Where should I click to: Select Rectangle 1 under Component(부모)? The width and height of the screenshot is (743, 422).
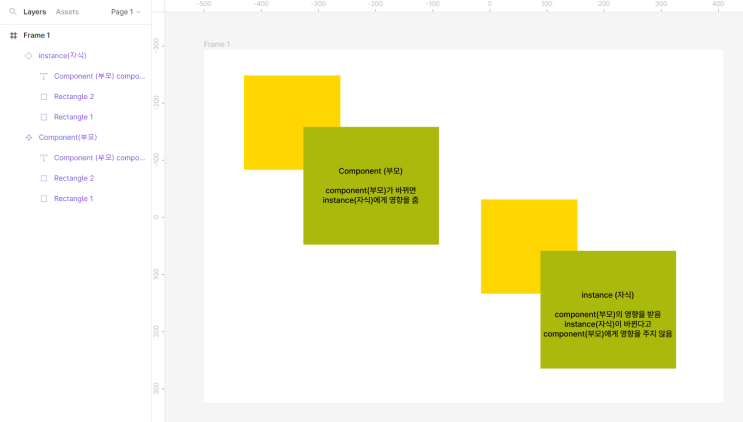[x=73, y=198]
